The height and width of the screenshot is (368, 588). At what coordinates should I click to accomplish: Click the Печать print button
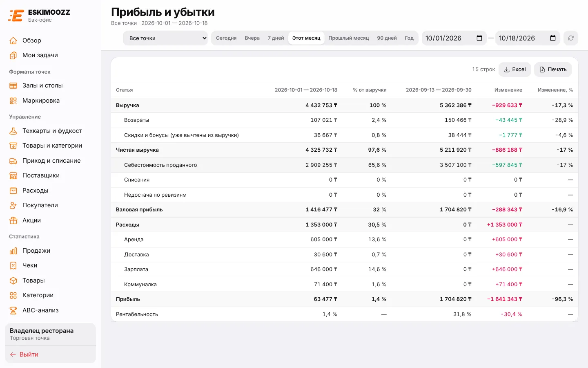click(553, 70)
